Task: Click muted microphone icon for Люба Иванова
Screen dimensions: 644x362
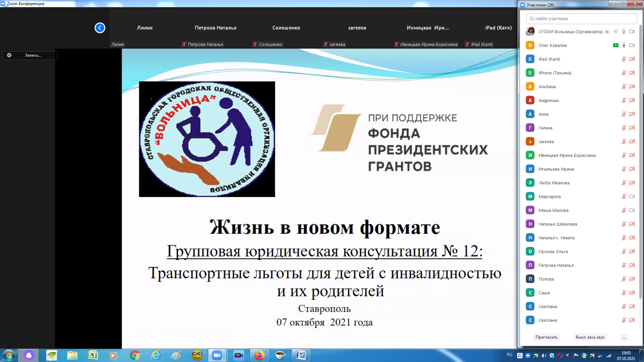Action: [624, 183]
